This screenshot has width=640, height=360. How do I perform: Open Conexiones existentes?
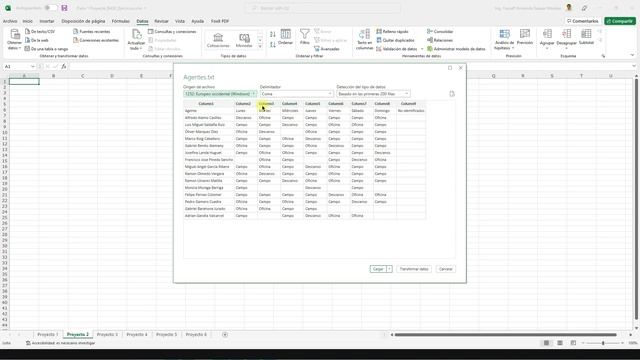(x=96, y=40)
